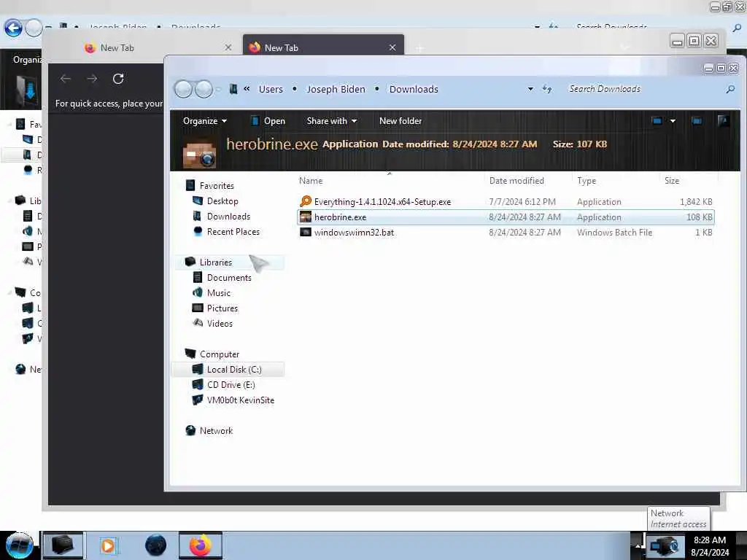Viewport: 747px width, 560px height.
Task: Click the Open toolbar button
Action: click(268, 121)
